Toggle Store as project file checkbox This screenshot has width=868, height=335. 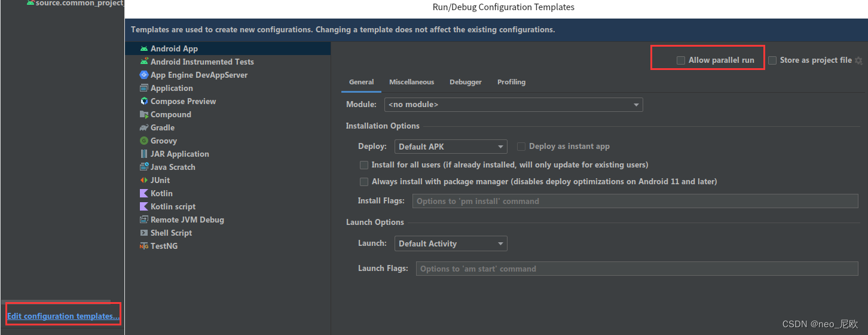(772, 60)
